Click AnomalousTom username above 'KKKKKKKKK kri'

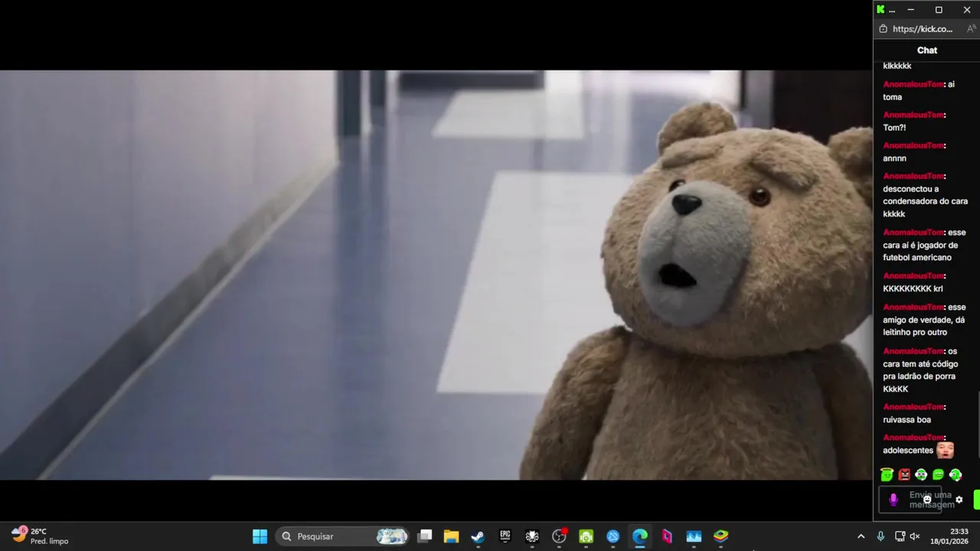click(x=913, y=275)
